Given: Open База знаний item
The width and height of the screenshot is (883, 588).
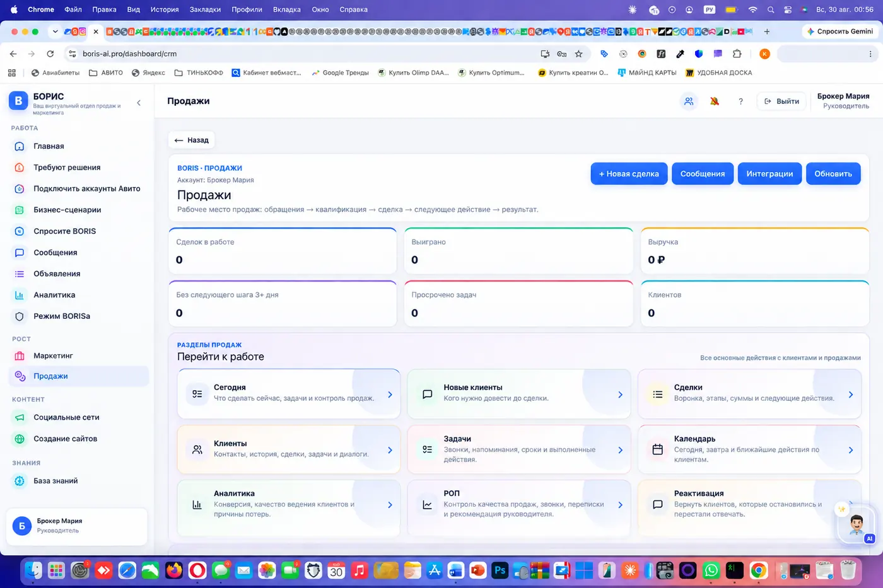Looking at the screenshot, I should (79, 481).
